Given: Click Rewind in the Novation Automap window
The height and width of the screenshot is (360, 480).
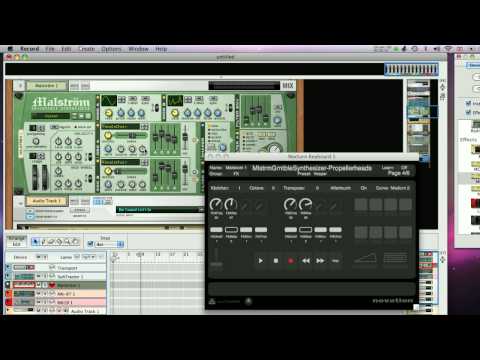Looking at the screenshot, I should click(306, 261).
